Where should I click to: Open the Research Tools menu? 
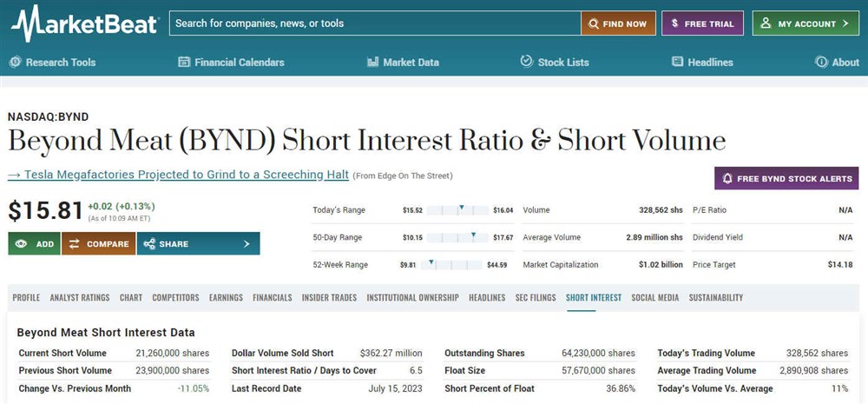53,62
